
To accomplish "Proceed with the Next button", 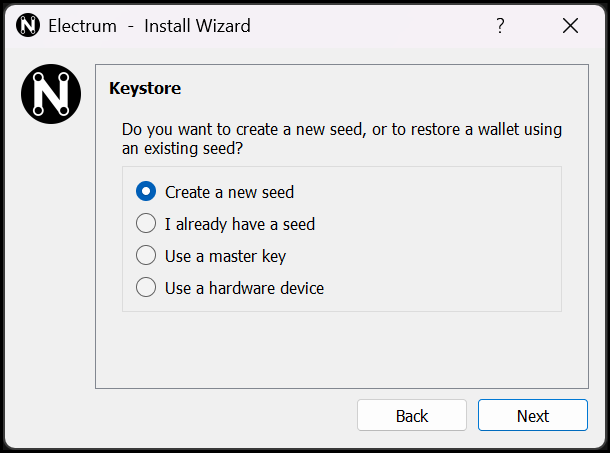I will 532,416.
